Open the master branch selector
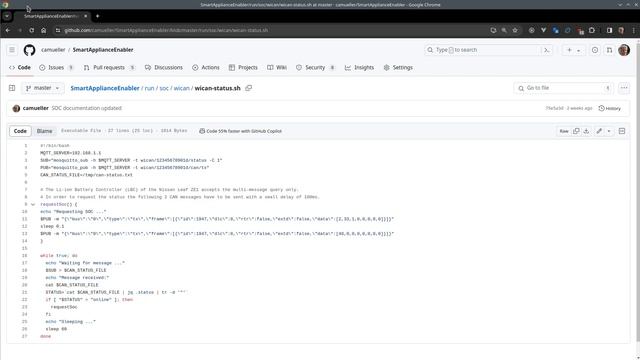 click(x=42, y=88)
